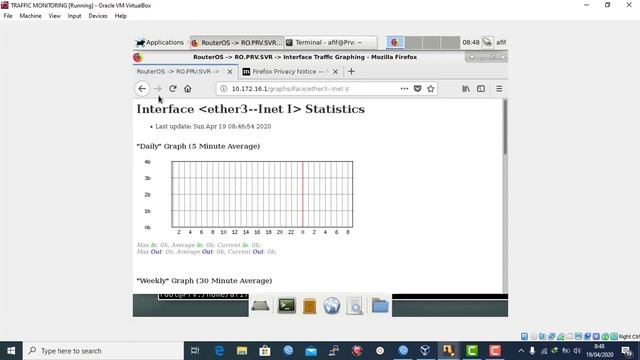
Task: Click the address bar URL 10.172.16.1
Action: point(290,89)
